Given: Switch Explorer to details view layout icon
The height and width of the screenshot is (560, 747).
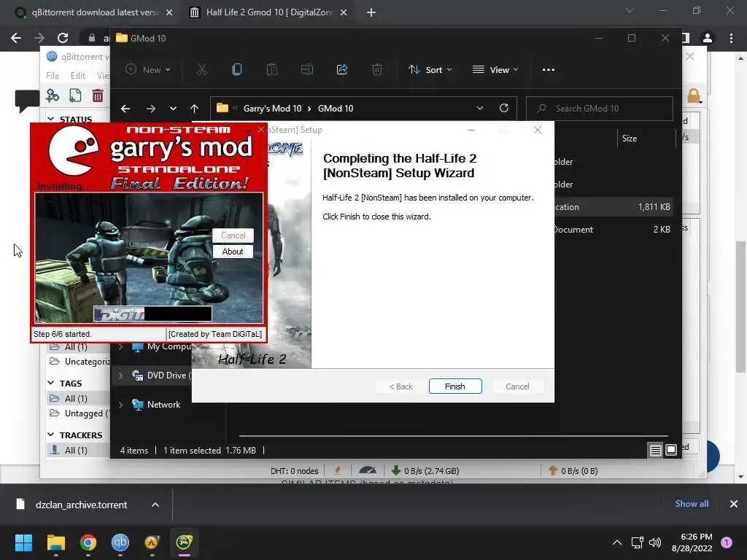Looking at the screenshot, I should pos(655,450).
